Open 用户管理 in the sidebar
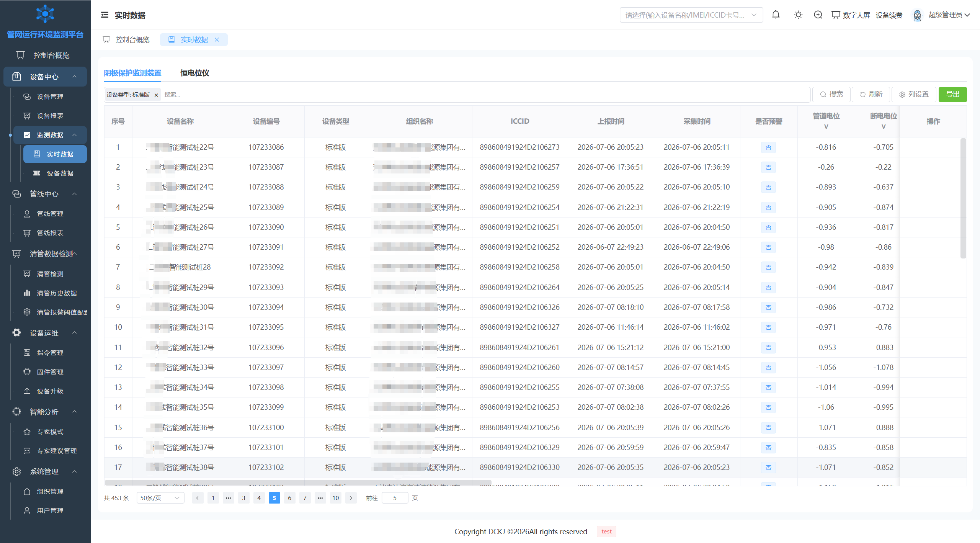980x543 pixels. coord(50,510)
